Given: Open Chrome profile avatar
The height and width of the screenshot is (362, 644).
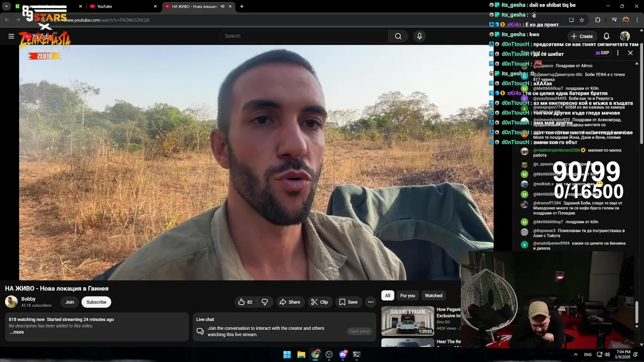Looking at the screenshot, I should click(x=626, y=20).
